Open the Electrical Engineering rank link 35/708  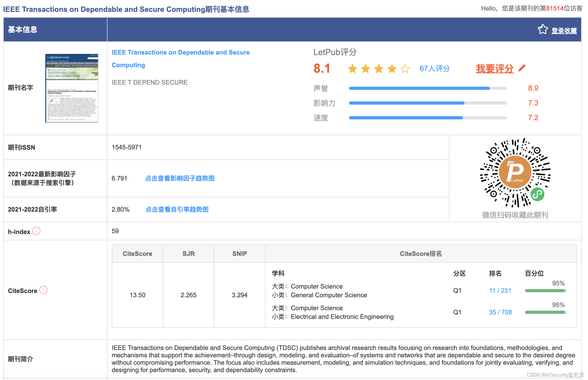pos(500,312)
